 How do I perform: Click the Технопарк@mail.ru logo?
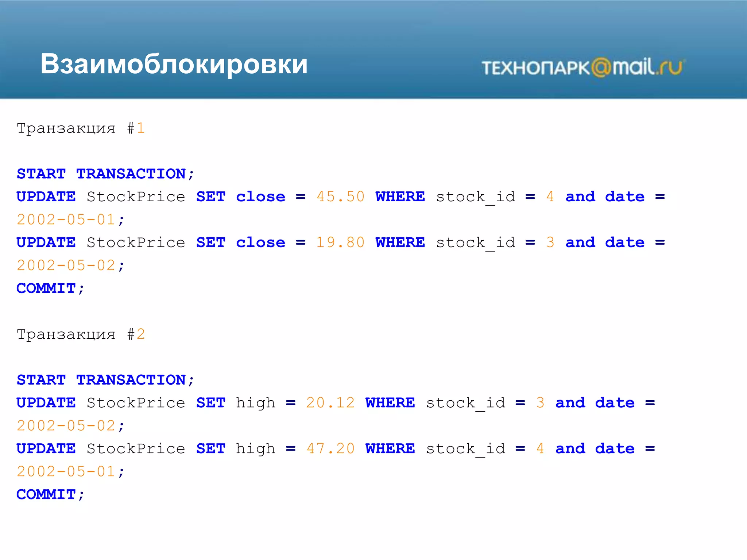(x=583, y=67)
